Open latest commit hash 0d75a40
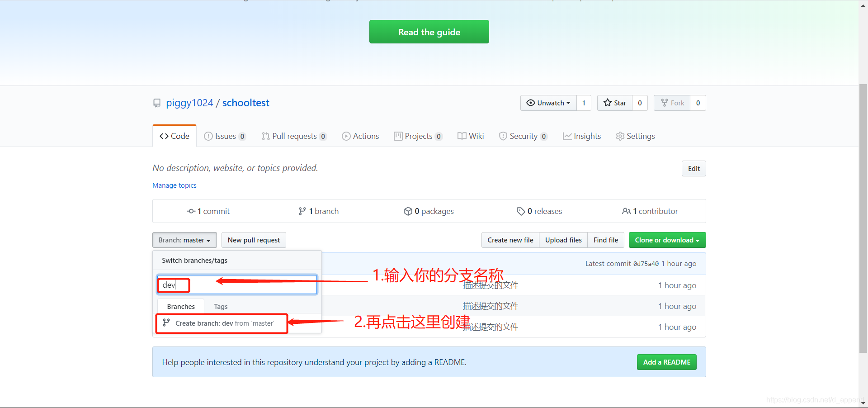The height and width of the screenshot is (408, 868). pyautogui.click(x=646, y=264)
